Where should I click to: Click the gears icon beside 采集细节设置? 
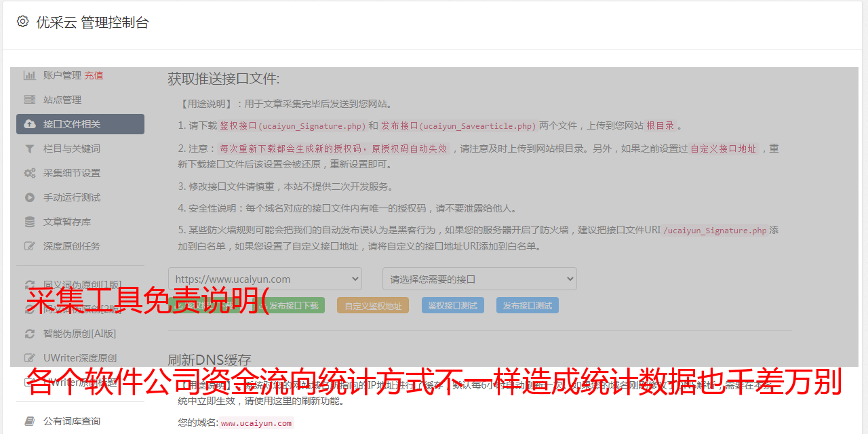pyautogui.click(x=30, y=173)
